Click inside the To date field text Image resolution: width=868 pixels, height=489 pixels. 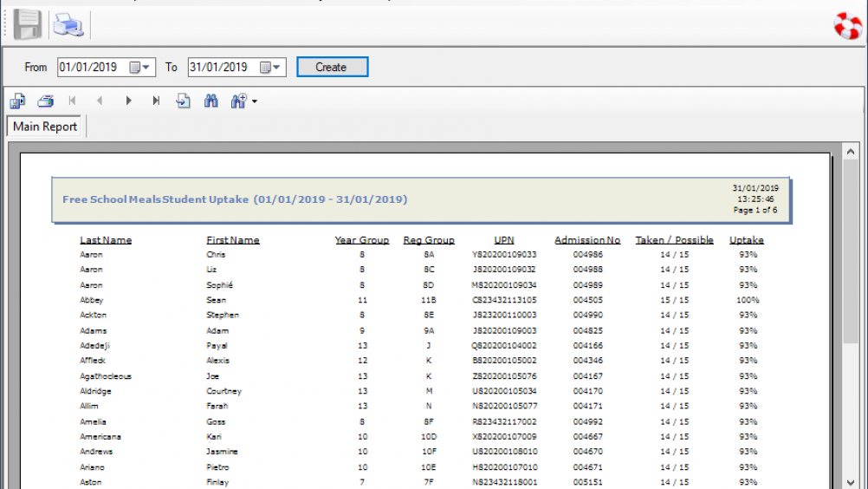[218, 68]
